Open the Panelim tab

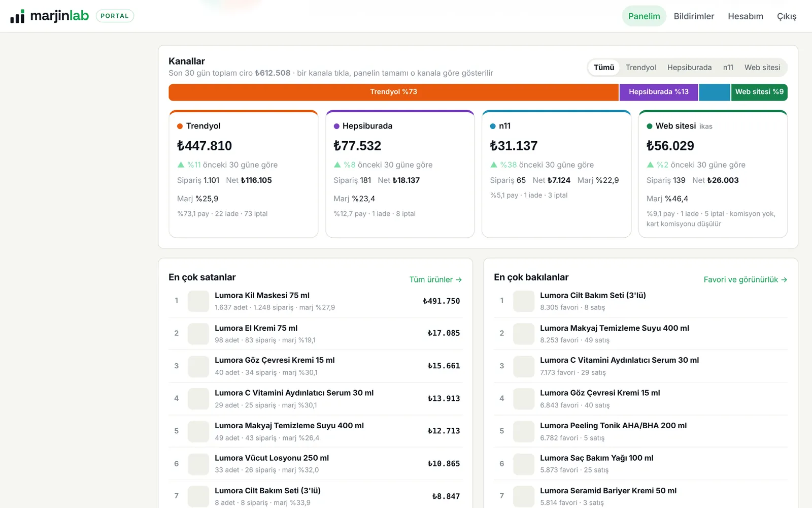pyautogui.click(x=644, y=16)
